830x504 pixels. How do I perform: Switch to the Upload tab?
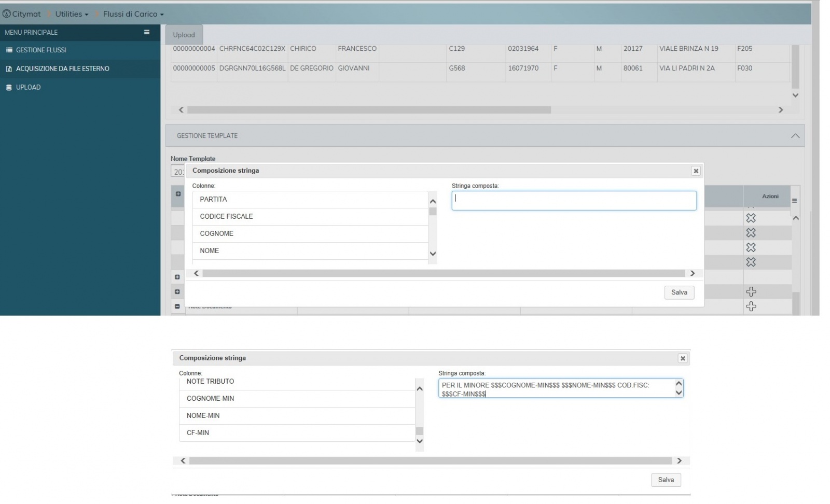coord(184,35)
